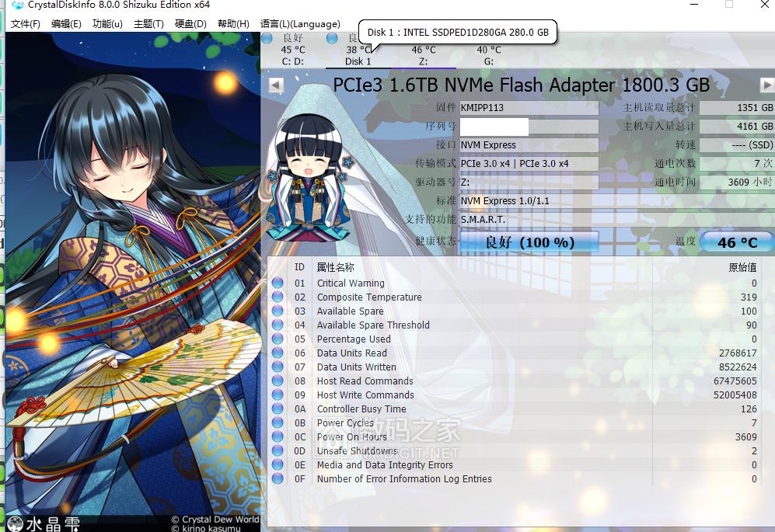775x532 pixels.
Task: Open the 语言(L)(Language) menu
Action: coord(300,24)
